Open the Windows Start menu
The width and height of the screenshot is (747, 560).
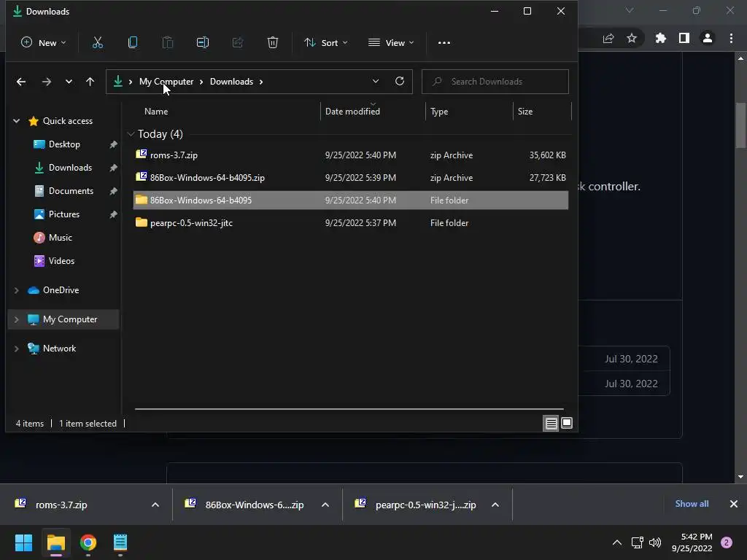point(23,542)
